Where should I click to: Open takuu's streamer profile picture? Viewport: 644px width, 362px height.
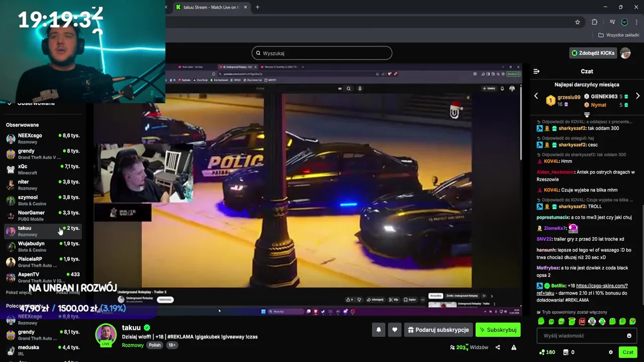106,335
